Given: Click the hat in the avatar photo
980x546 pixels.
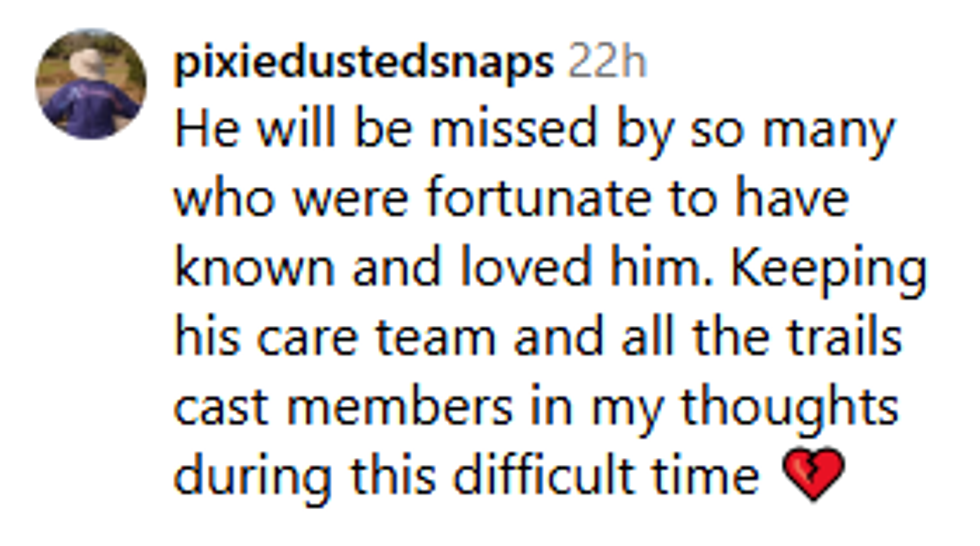Looking at the screenshot, I should tap(88, 62).
